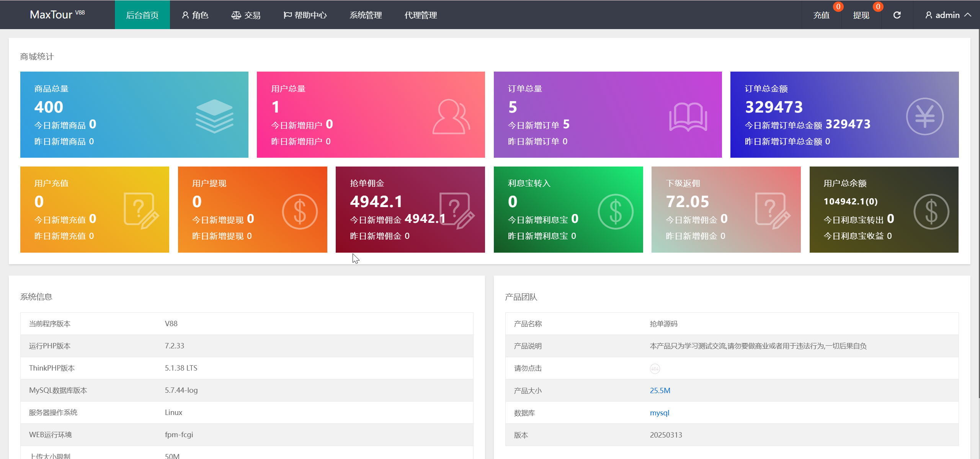The height and width of the screenshot is (459, 980).
Task: Click the 充值 notification button
Action: tap(822, 15)
